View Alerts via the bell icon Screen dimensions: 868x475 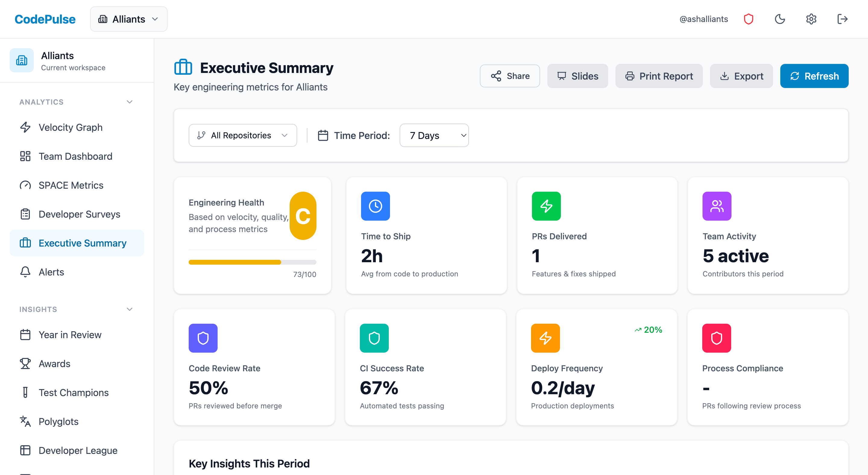(25, 272)
